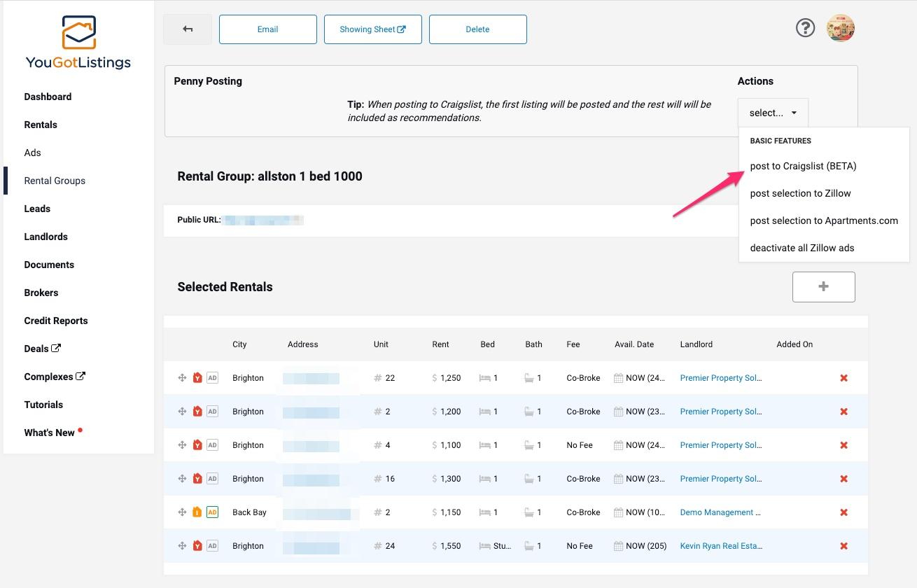The height and width of the screenshot is (588, 917).
Task: Click the Added On column header
Action: [x=794, y=344]
